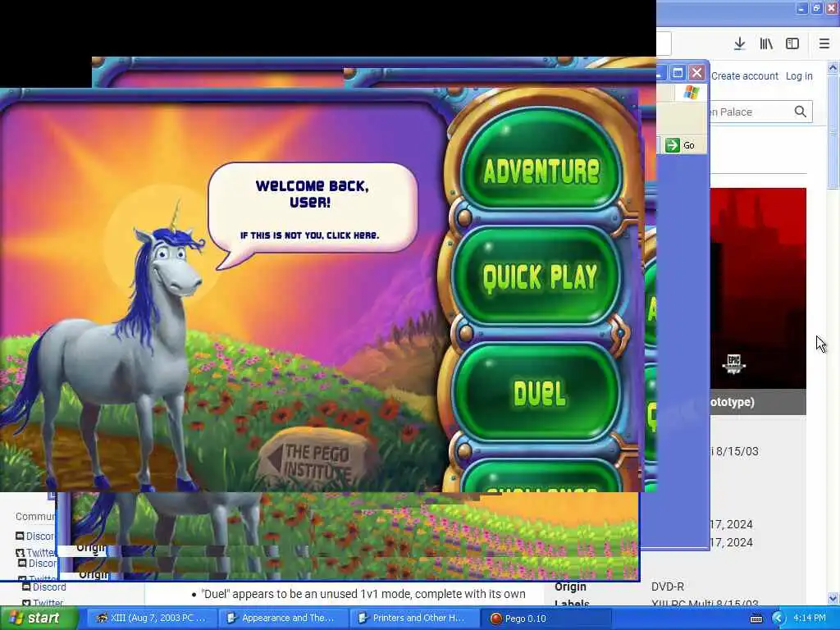Image resolution: width=840 pixels, height=630 pixels.
Task: Switch to XIII (Aug 7, 2003 PC) taskbar item
Action: (x=152, y=619)
